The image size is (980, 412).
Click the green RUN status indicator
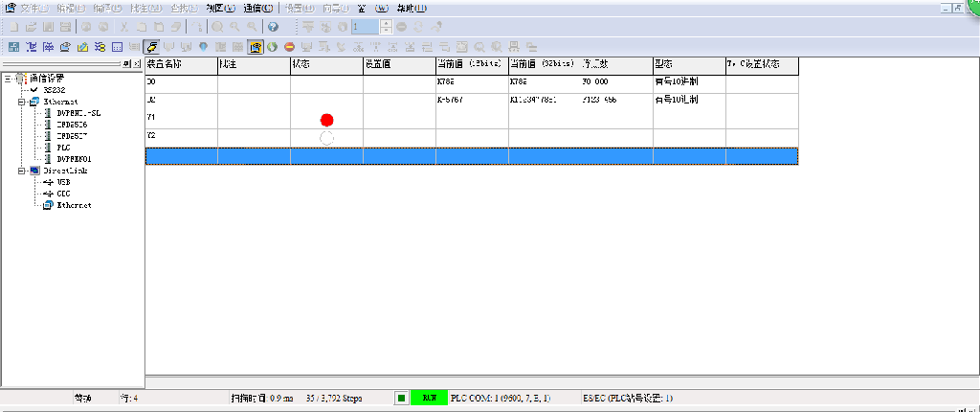430,398
